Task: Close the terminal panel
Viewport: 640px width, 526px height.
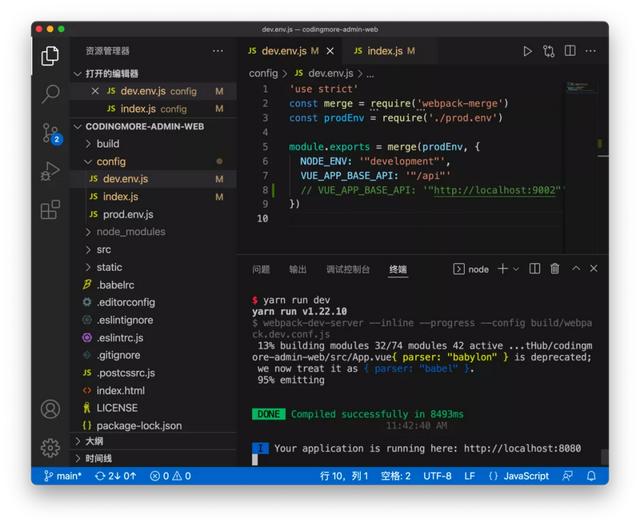Action: click(x=594, y=269)
